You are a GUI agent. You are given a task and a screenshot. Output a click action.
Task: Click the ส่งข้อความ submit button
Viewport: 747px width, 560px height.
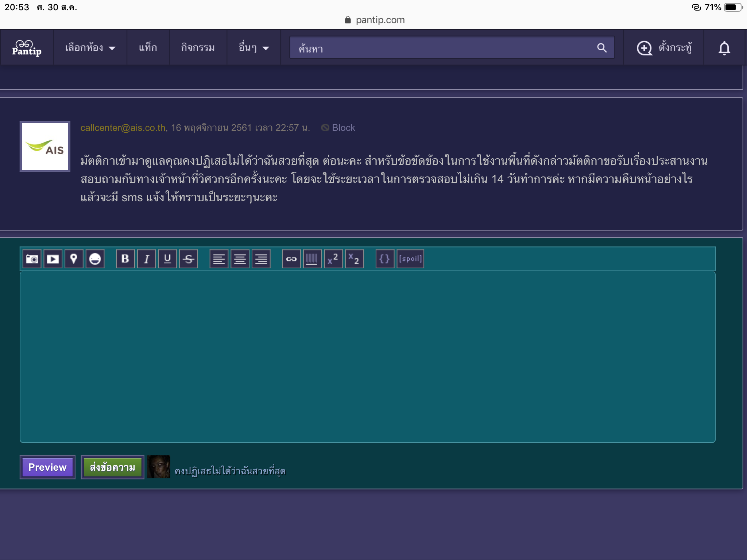tap(112, 467)
